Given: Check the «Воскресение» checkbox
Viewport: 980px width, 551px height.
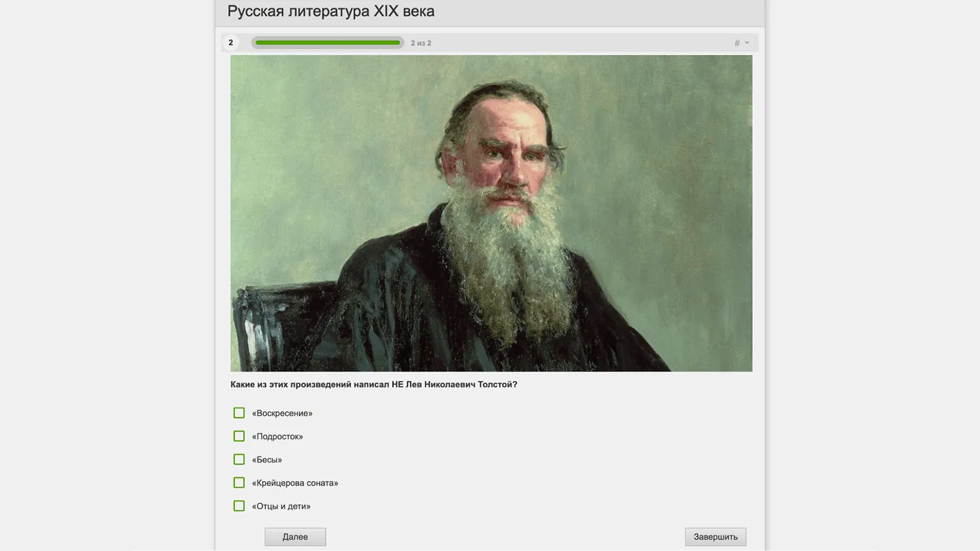Looking at the screenshot, I should tap(239, 413).
